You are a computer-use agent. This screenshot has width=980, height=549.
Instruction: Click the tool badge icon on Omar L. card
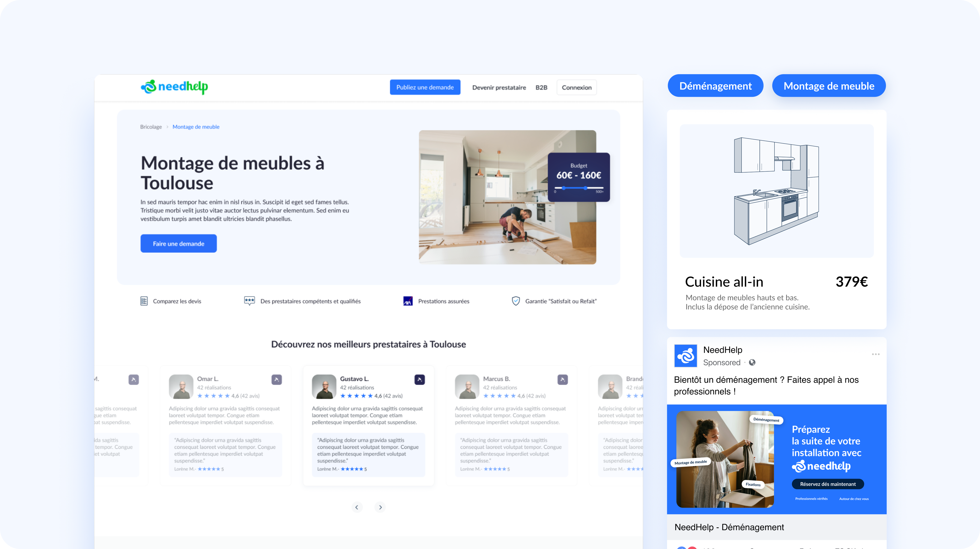click(x=277, y=379)
